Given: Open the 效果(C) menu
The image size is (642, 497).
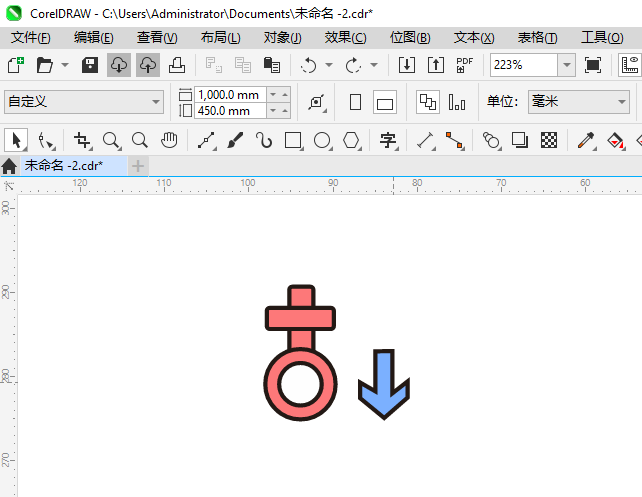Looking at the screenshot, I should tap(346, 38).
